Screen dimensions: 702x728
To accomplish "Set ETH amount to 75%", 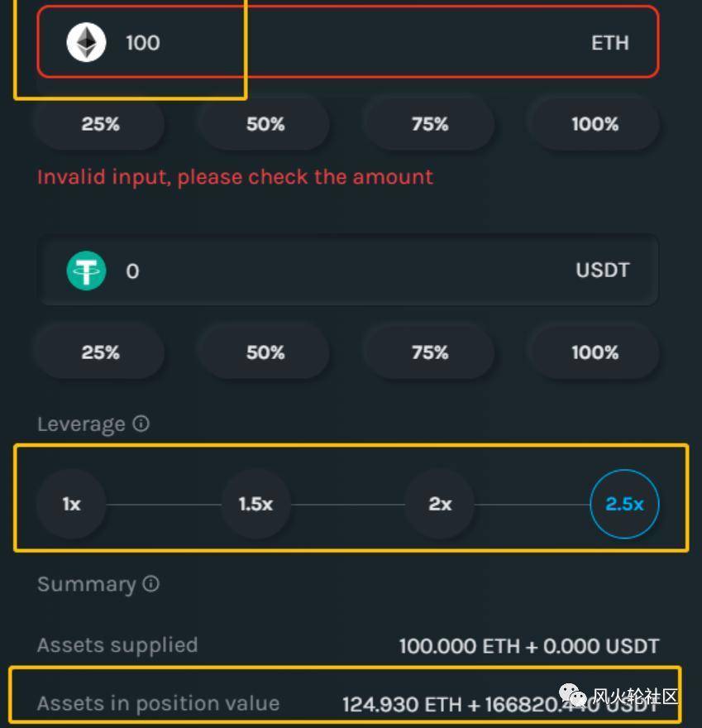I will [x=430, y=124].
